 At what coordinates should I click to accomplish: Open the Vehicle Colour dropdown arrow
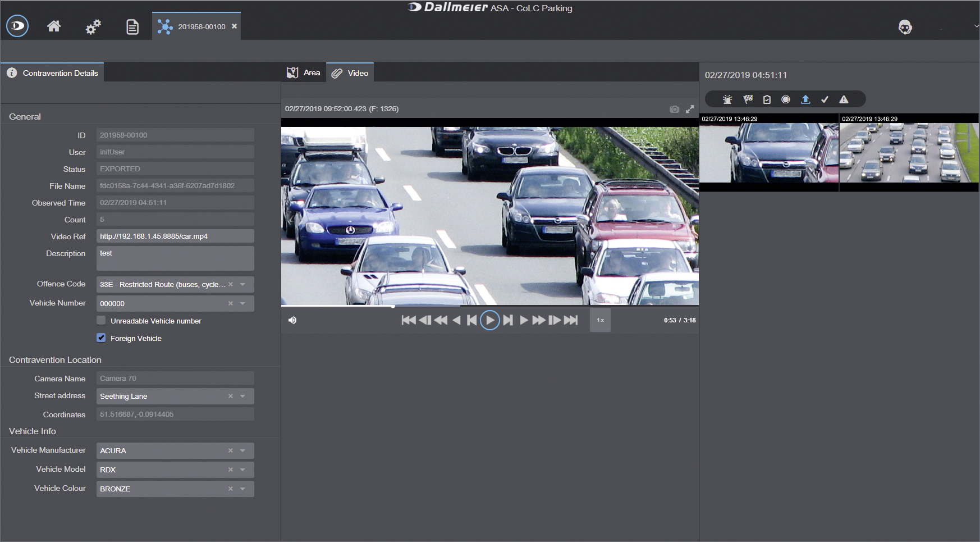click(242, 489)
